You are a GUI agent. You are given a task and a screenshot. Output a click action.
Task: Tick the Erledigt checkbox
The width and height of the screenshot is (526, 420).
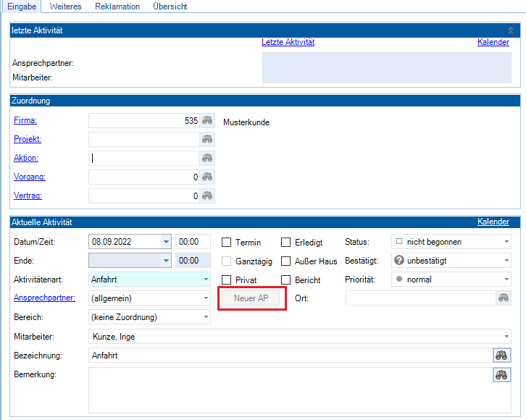pos(286,243)
